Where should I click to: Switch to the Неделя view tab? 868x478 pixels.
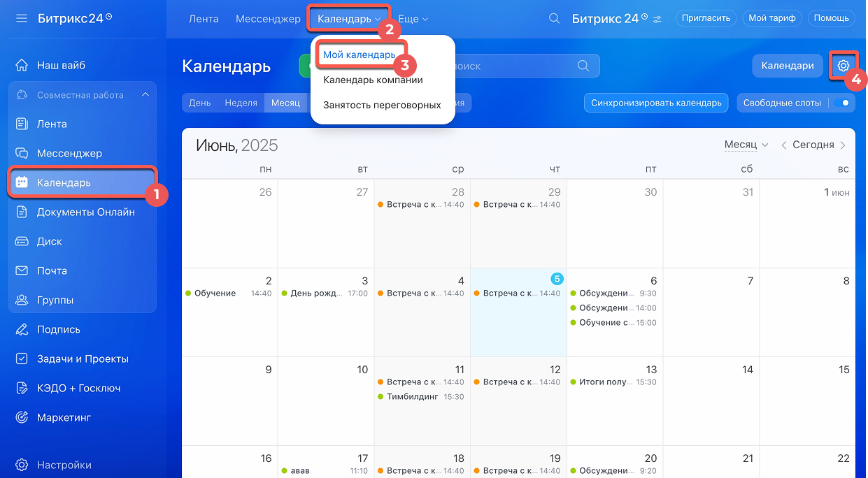coord(241,103)
